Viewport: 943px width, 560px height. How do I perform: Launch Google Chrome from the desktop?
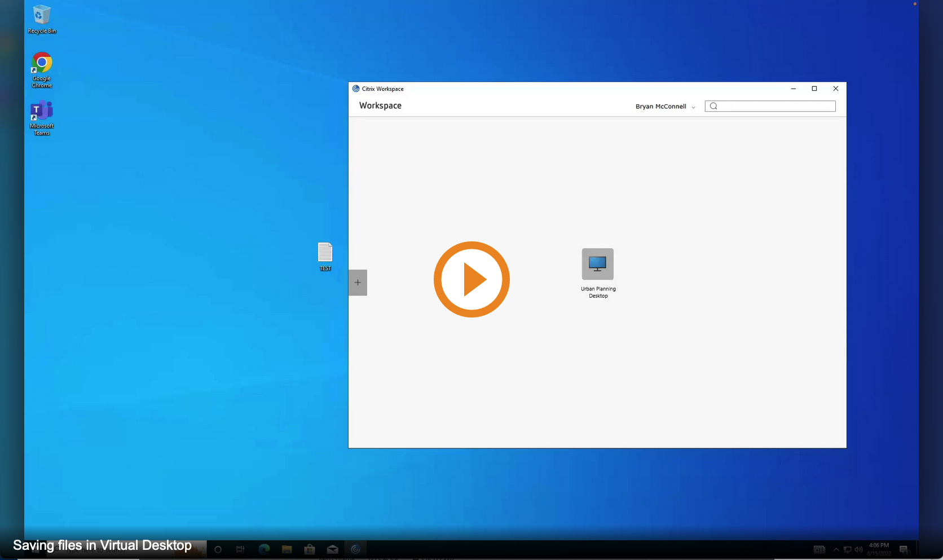click(x=42, y=64)
